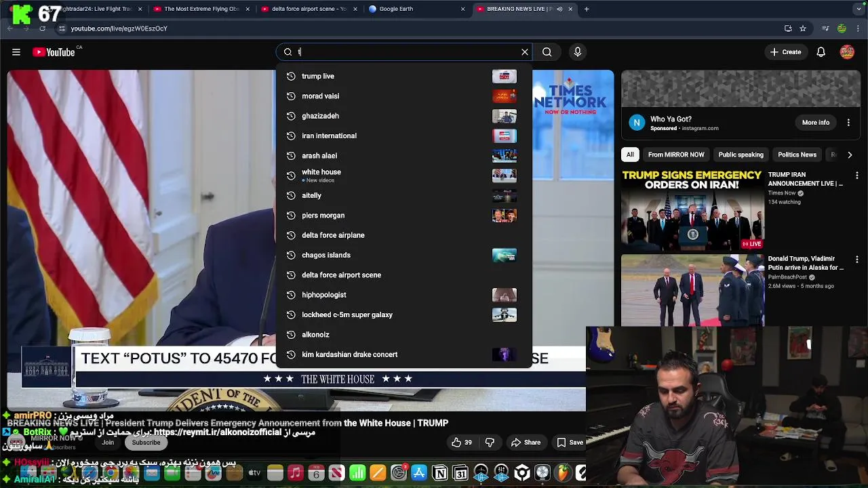The width and height of the screenshot is (868, 488).
Task: Select the Public speaking chip
Action: [x=741, y=155]
